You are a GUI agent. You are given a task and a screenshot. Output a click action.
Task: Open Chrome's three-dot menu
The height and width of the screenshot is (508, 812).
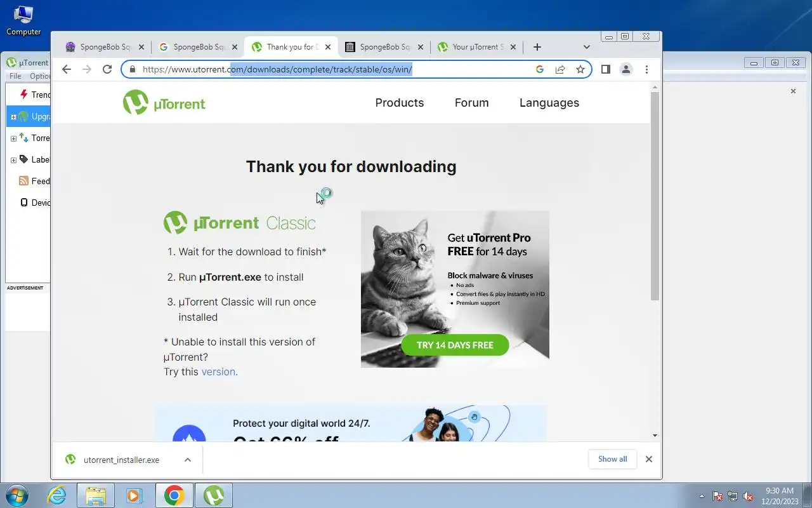click(x=646, y=69)
